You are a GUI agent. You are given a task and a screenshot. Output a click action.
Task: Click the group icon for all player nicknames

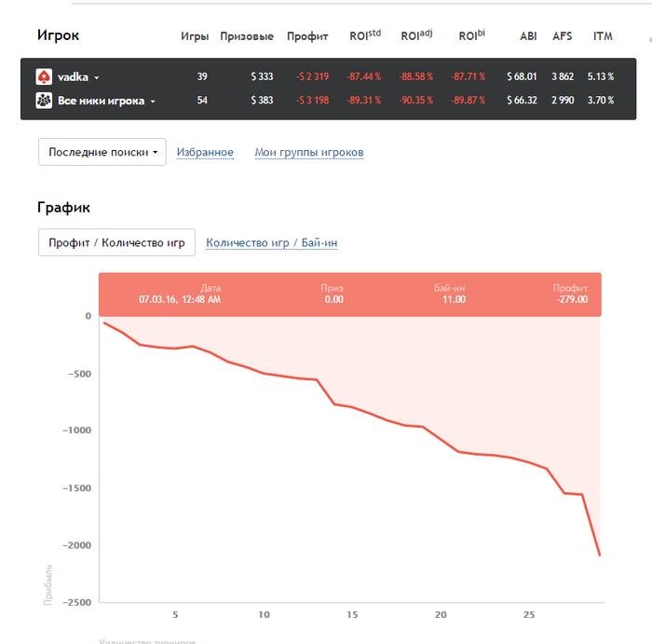click(44, 101)
